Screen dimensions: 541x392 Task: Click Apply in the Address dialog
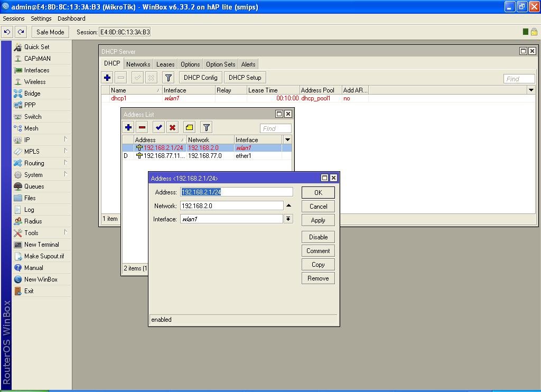[x=318, y=220]
